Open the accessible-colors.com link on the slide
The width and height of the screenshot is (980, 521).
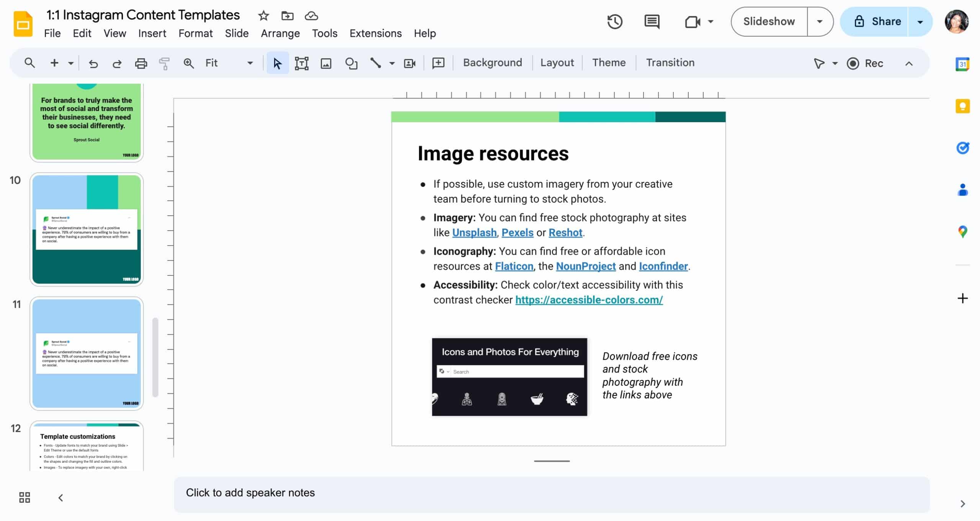point(588,300)
